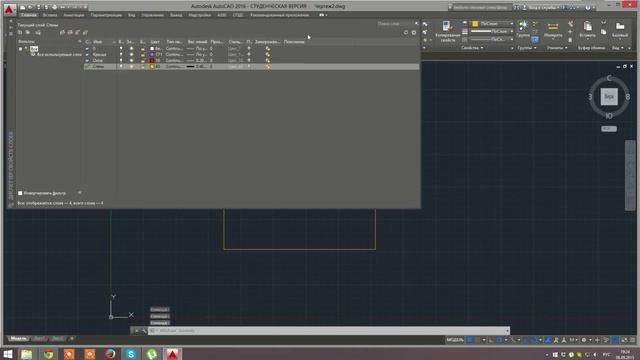640x360 pixels.
Task: Toggle lock icon for layer Стены
Action: (142, 66)
